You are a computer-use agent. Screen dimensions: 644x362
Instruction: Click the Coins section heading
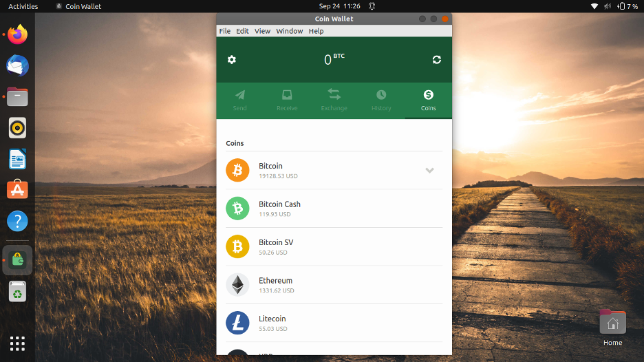(x=235, y=143)
